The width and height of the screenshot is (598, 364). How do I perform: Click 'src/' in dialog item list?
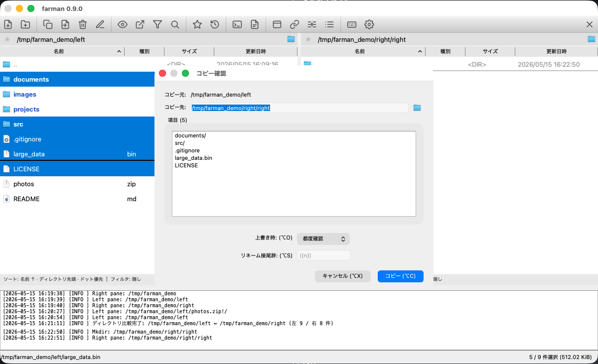[180, 143]
